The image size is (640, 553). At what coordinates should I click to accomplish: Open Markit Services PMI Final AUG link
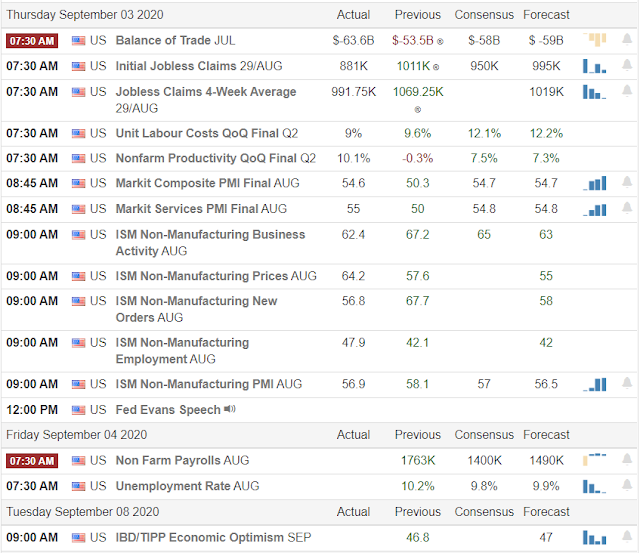pyautogui.click(x=201, y=209)
